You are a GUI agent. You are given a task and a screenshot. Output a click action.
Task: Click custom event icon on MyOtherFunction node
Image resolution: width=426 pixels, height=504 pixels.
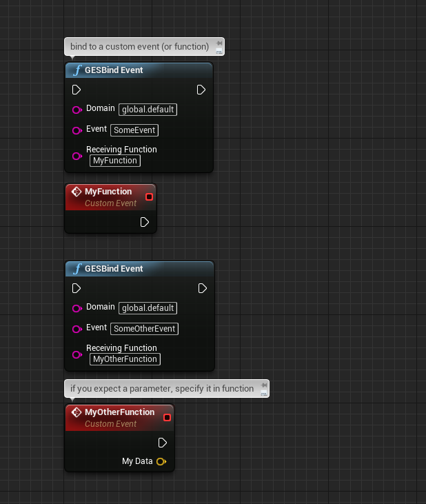click(x=77, y=412)
